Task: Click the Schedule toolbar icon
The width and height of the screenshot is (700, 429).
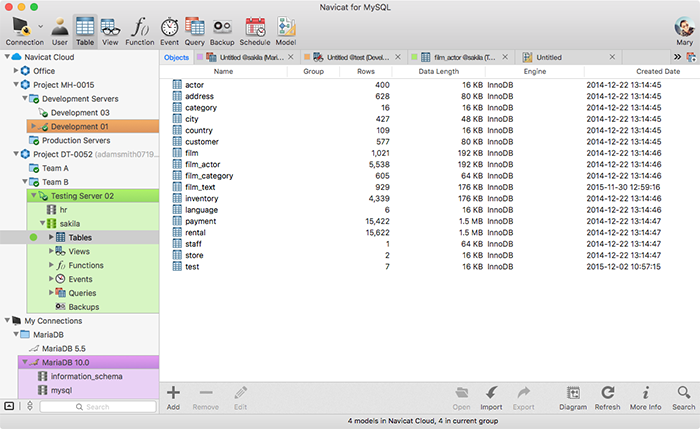Action: click(x=255, y=30)
